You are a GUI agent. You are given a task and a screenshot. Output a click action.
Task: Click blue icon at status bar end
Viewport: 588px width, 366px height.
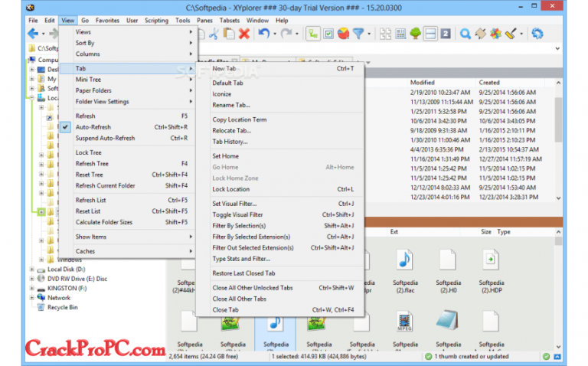557,357
